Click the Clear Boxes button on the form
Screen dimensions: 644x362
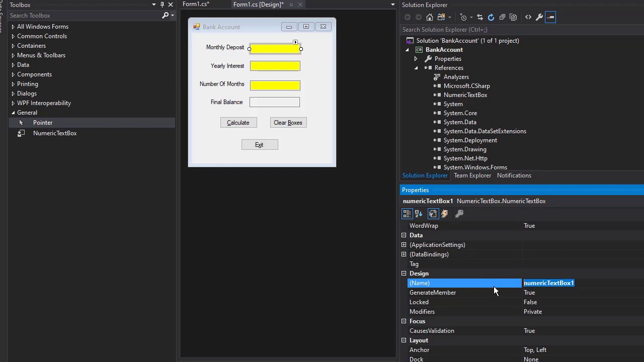tap(288, 123)
